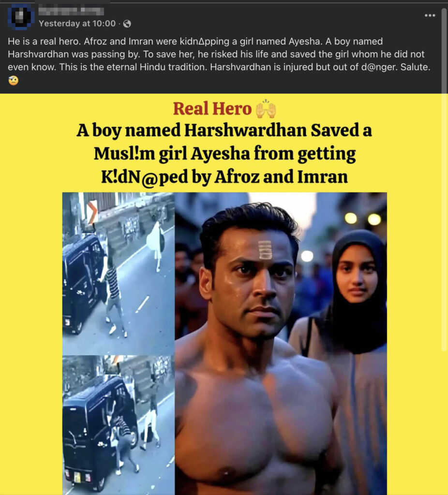The width and height of the screenshot is (448, 495).
Task: Open the three-dot post options menu
Action: click(430, 15)
